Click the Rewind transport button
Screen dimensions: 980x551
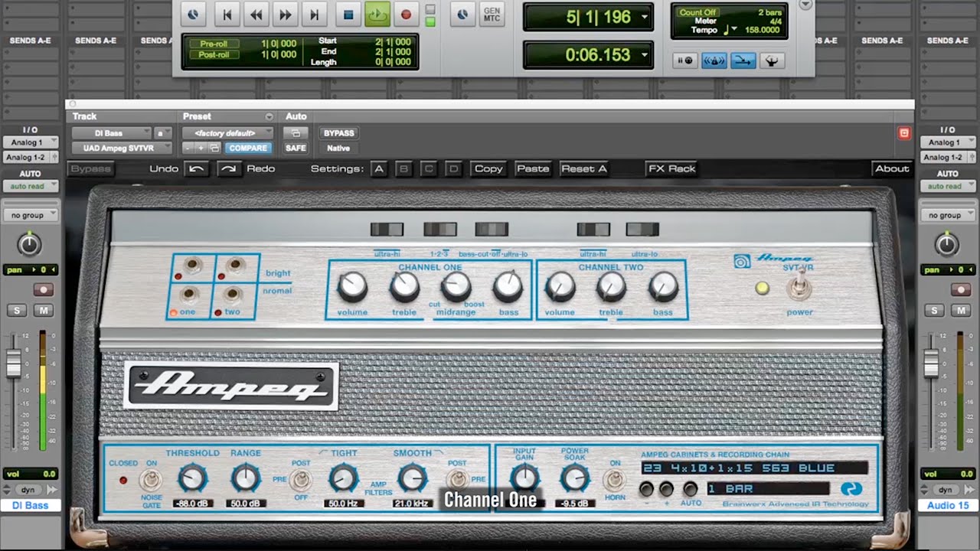[x=256, y=14]
